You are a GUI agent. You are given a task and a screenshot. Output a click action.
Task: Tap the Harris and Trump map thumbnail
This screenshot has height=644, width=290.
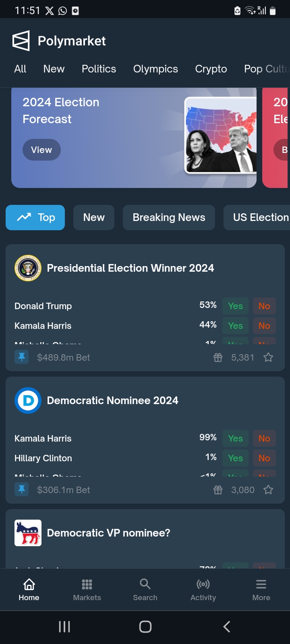coord(220,135)
